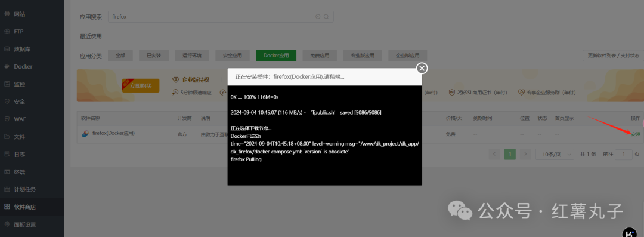Screen dimensions: 644x237
Task: Click the dialog title 正在安装插件 text
Action: [x=290, y=77]
